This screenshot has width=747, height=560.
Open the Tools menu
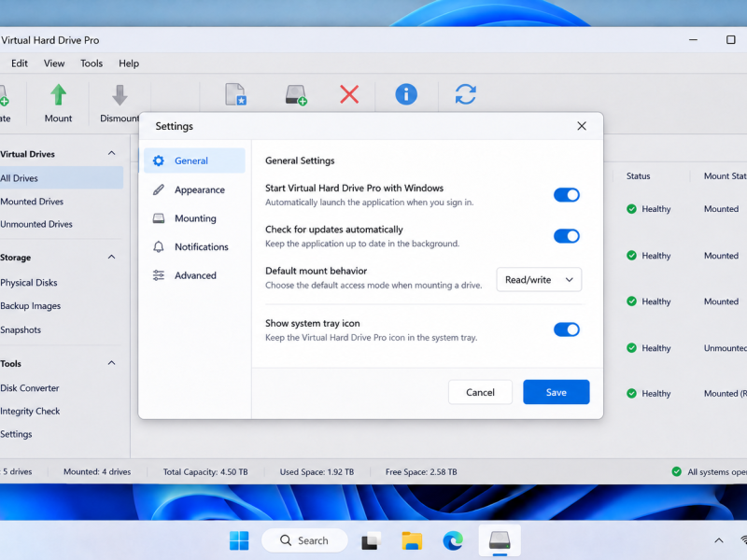pyautogui.click(x=92, y=63)
